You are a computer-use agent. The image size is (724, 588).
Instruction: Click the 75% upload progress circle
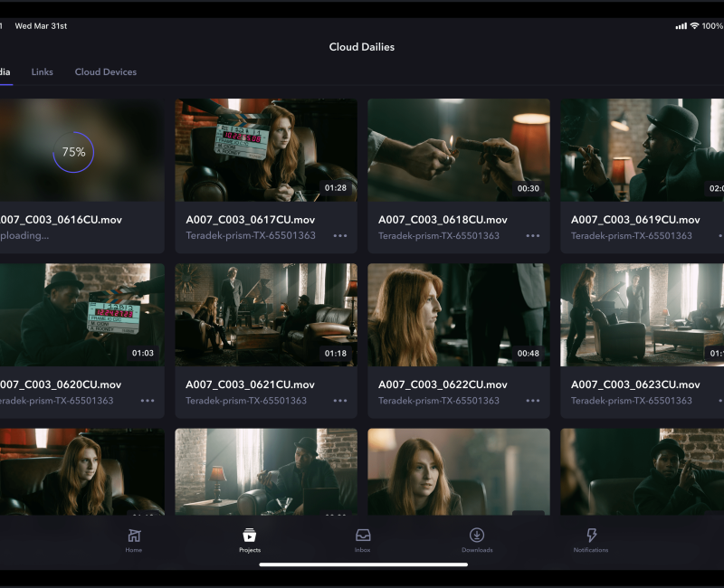click(72, 152)
